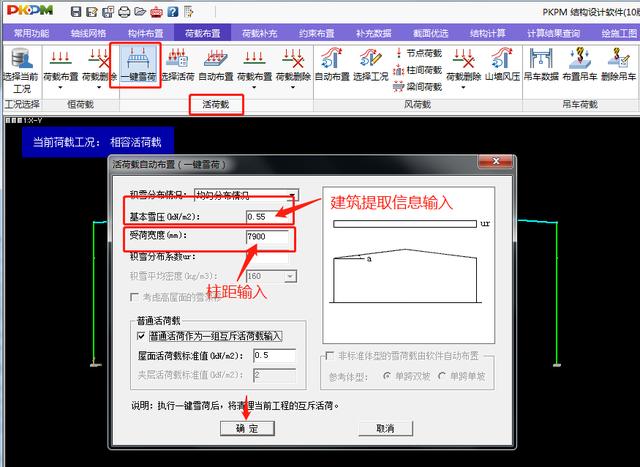The image size is (640, 467).
Task: Open the 荷载补充 ribbon tab
Action: pyautogui.click(x=260, y=33)
